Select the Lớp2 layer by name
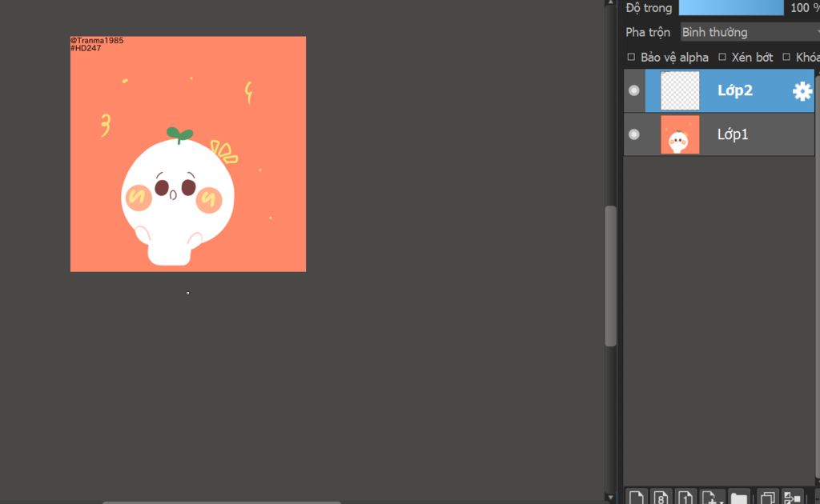The image size is (820, 504). click(x=734, y=90)
